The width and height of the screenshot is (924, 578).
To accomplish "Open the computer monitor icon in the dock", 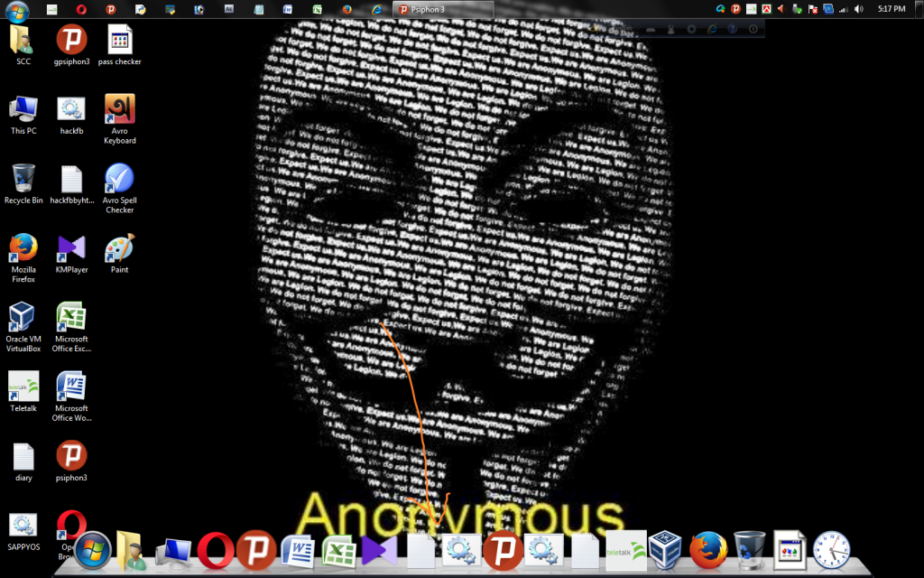I will pyautogui.click(x=172, y=554).
